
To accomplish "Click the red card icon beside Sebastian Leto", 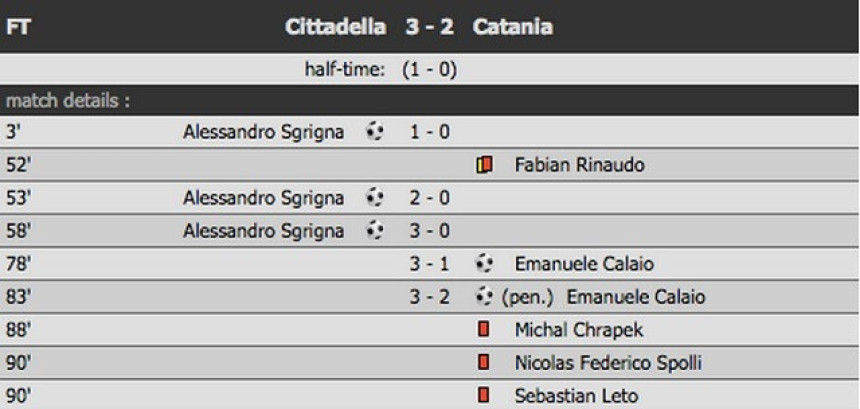I will (x=483, y=395).
